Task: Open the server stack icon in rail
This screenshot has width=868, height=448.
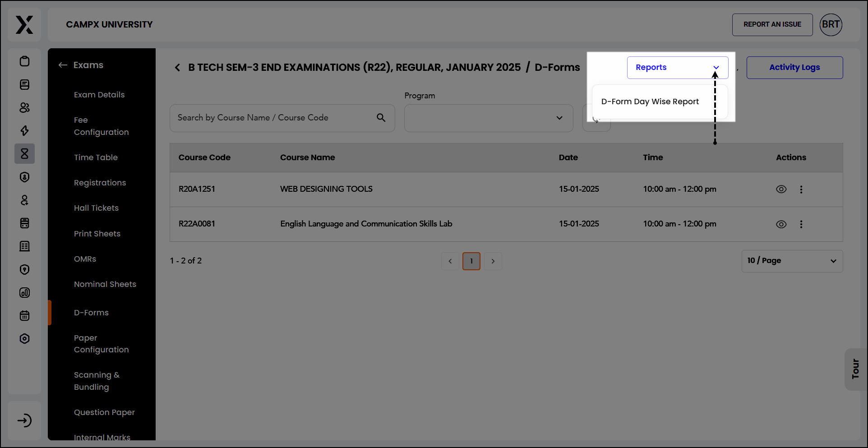Action: [25, 223]
